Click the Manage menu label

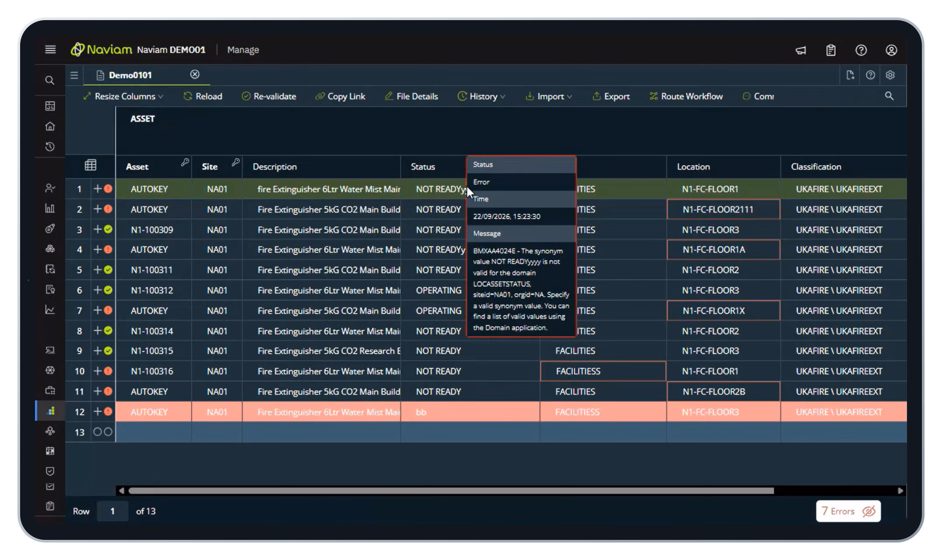(x=243, y=50)
